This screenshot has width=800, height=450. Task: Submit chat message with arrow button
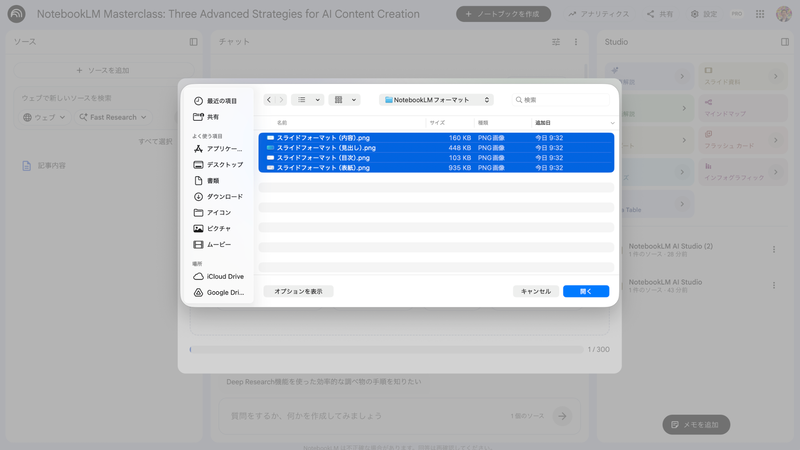[x=562, y=416]
